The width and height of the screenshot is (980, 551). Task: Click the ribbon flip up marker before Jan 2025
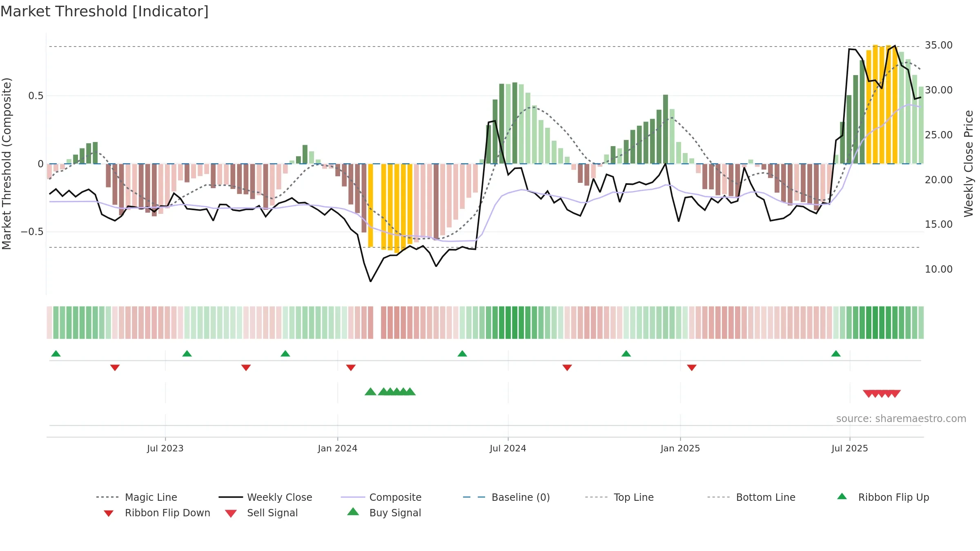(626, 353)
